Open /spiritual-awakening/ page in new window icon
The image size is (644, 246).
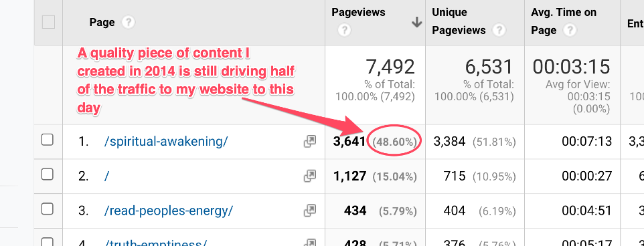tap(310, 142)
